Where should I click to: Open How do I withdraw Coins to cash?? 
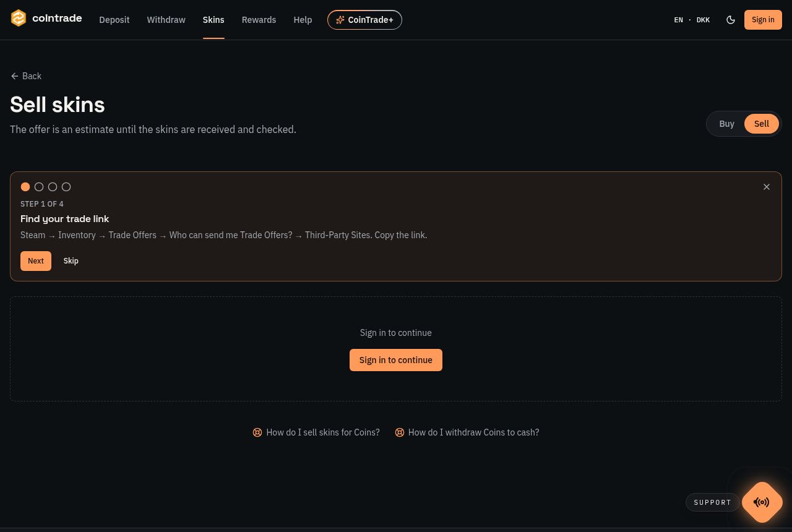(473, 432)
